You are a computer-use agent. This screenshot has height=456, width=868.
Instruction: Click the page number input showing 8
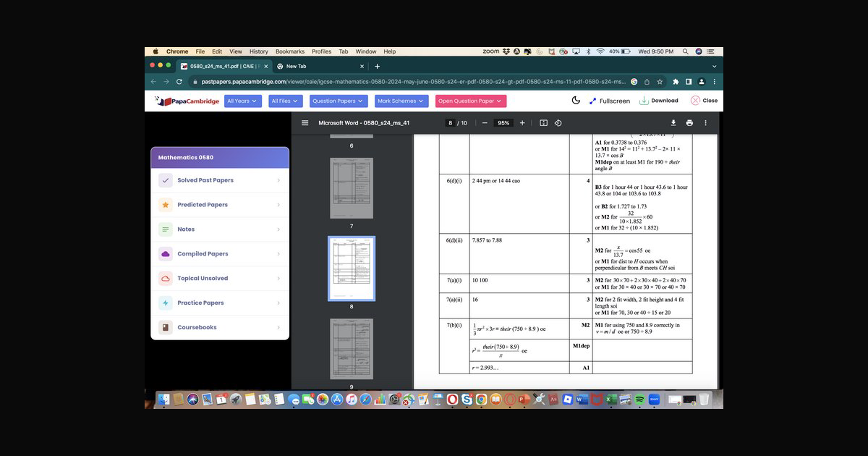tap(450, 123)
